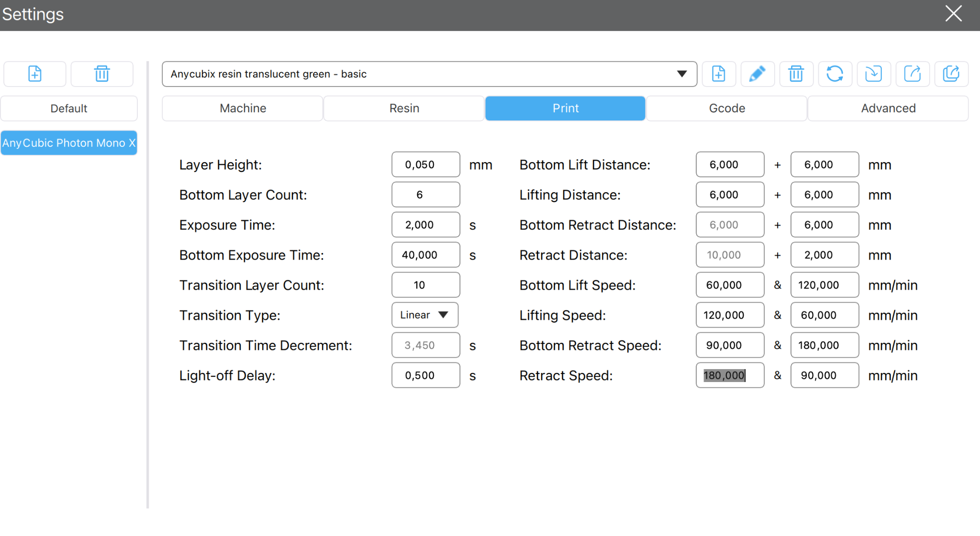The width and height of the screenshot is (980, 536).
Task: Click the add new printer icon
Action: 34,74
